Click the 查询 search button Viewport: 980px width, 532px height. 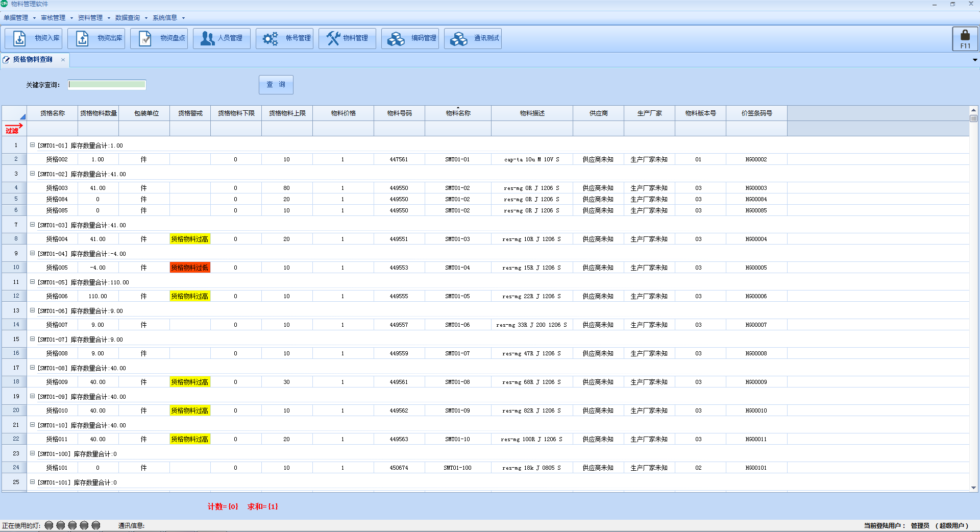pyautogui.click(x=276, y=85)
